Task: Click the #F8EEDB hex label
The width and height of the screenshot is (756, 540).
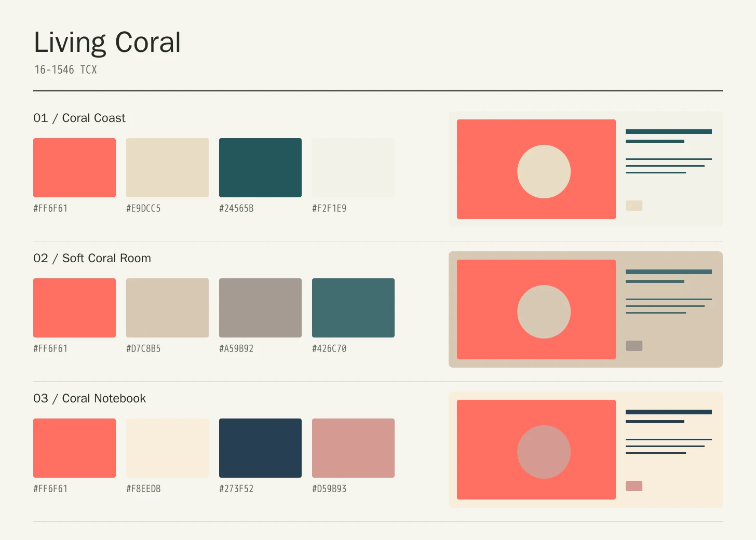Action: [x=143, y=489]
